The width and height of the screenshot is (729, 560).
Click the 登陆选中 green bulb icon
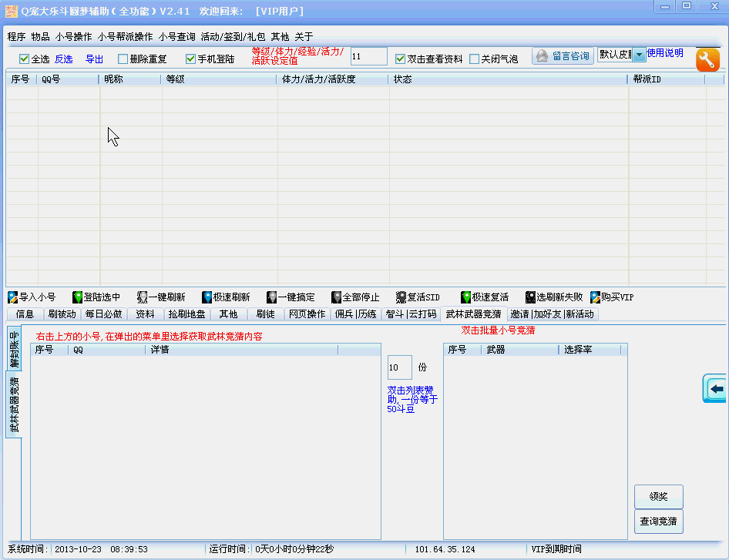coord(77,297)
